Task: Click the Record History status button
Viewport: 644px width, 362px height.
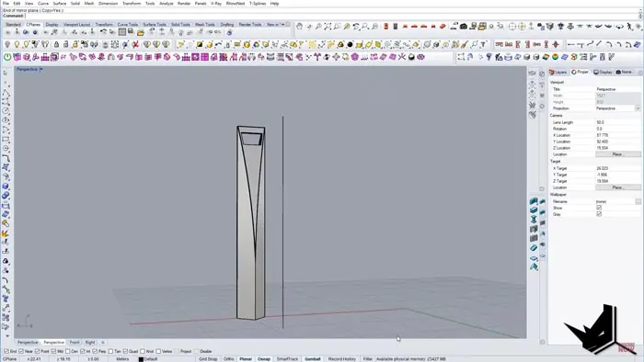Action: [342, 359]
